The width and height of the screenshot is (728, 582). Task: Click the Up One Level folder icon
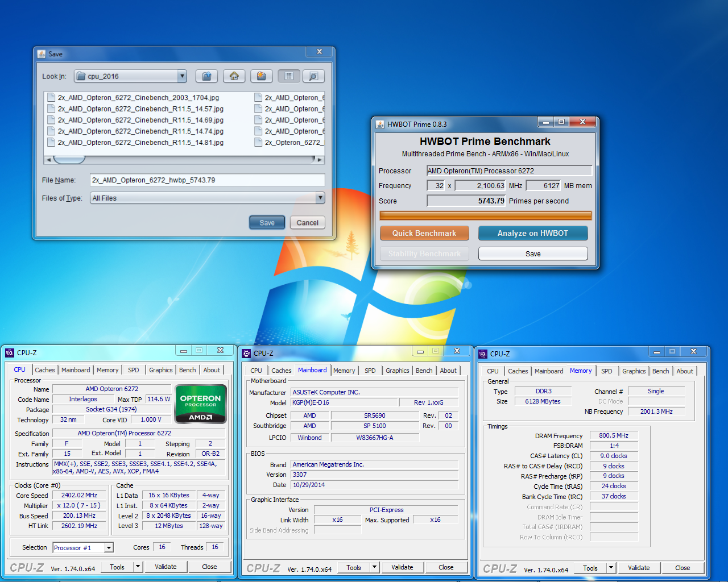click(x=207, y=76)
